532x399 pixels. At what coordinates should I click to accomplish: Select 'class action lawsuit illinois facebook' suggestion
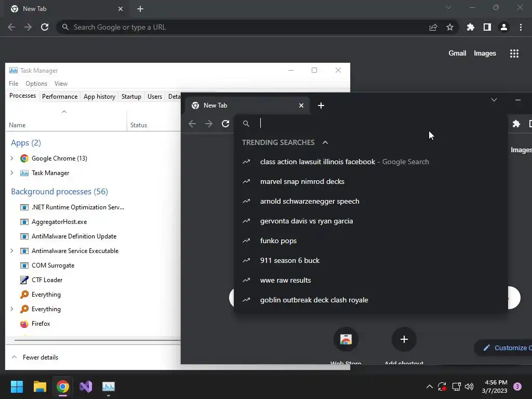pos(371,162)
